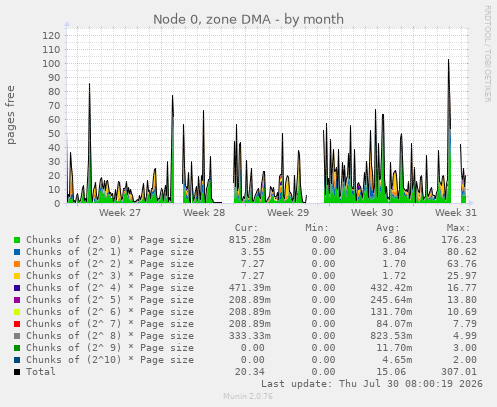
Task: Click the yellow swatch for 2^3 chunks
Action: click(17, 276)
